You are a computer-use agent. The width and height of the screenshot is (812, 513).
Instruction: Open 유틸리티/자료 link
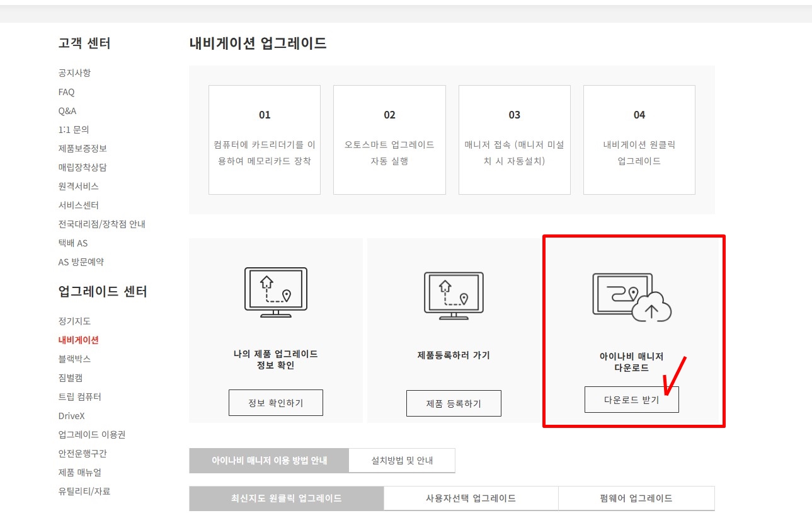tap(84, 492)
